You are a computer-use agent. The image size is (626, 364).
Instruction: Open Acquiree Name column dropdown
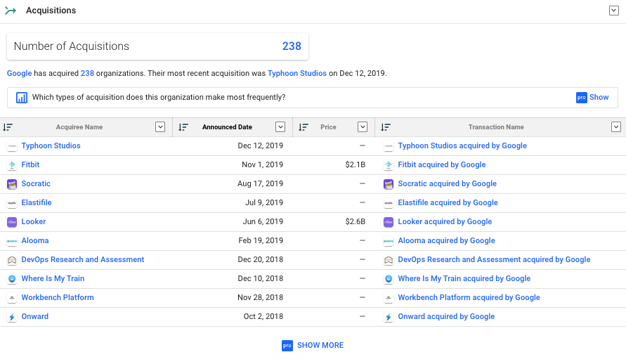(160, 127)
